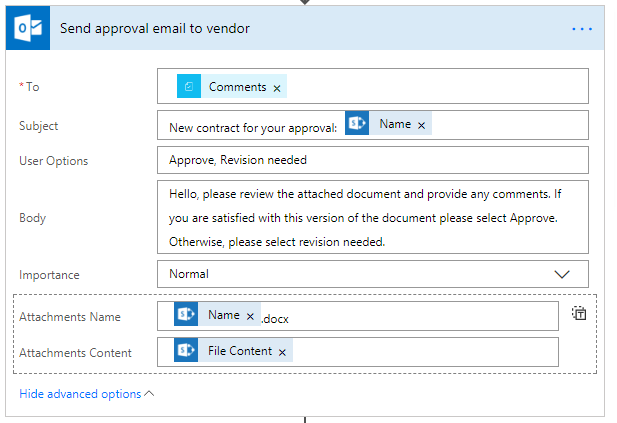Click inside the Body text area

[x=372, y=217]
